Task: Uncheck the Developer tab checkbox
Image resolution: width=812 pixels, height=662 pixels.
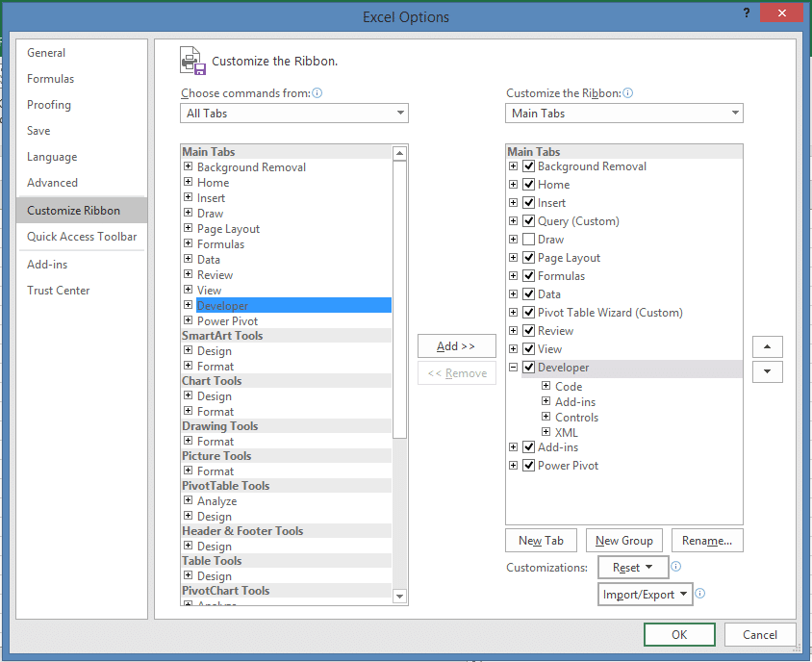Action: pyautogui.click(x=526, y=368)
